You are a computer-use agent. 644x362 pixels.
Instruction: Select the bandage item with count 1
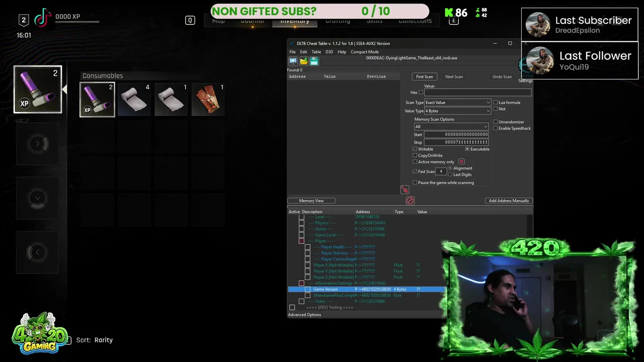pyautogui.click(x=171, y=99)
